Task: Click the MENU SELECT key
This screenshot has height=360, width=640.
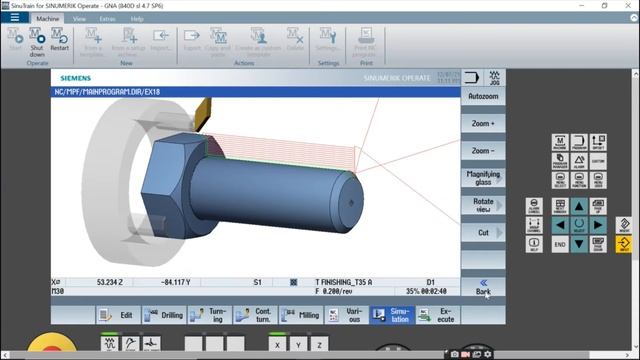Action: click(x=560, y=180)
